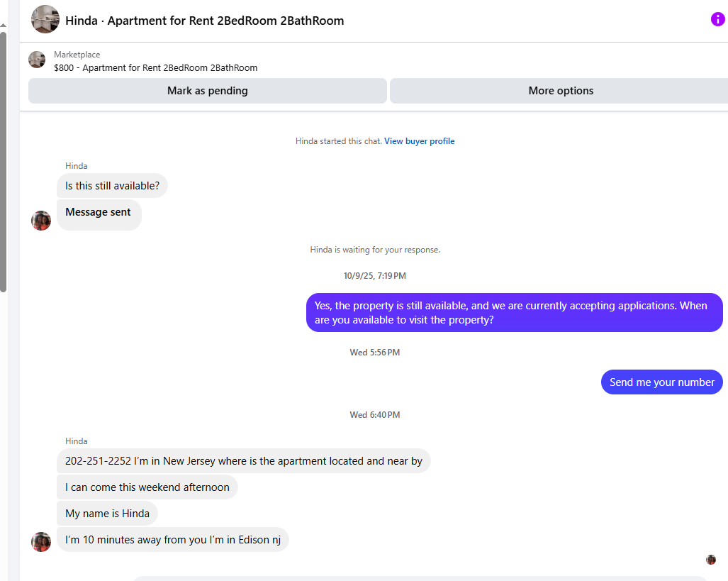
Task: Select the "Message sent" bubble
Action: 99,212
